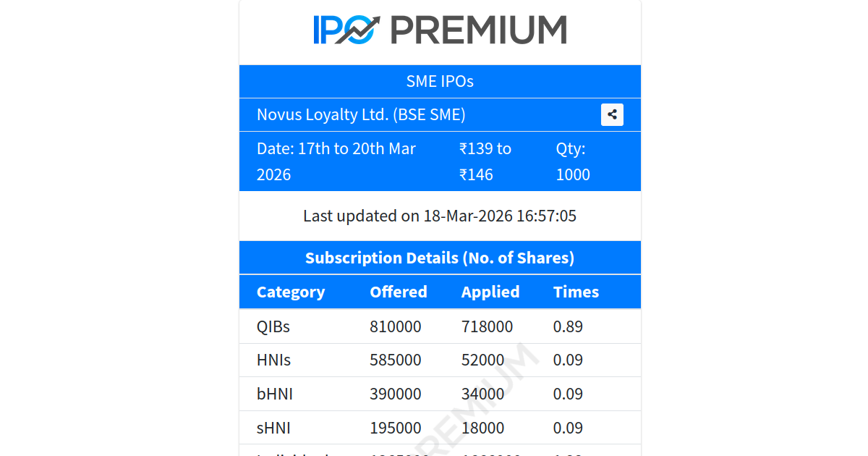Click the Category column header

click(291, 292)
